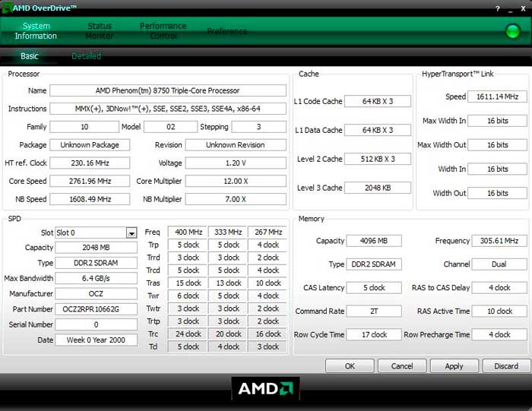The height and width of the screenshot is (411, 532).
Task: Click the HyperTransport Width In value
Action: 497,169
